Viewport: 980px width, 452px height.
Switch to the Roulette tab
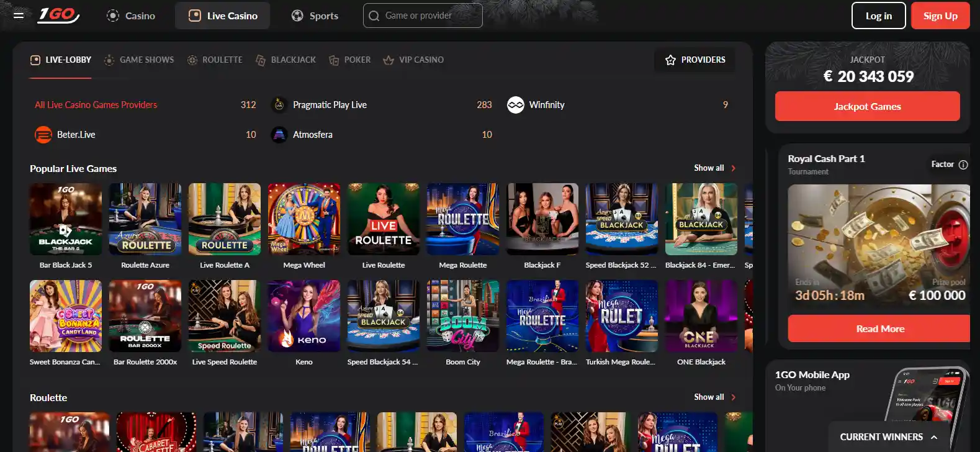click(215, 60)
